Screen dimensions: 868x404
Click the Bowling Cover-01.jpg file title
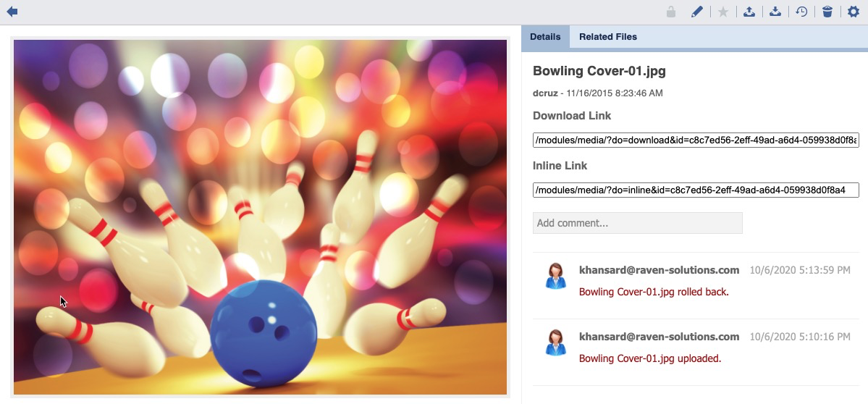599,71
